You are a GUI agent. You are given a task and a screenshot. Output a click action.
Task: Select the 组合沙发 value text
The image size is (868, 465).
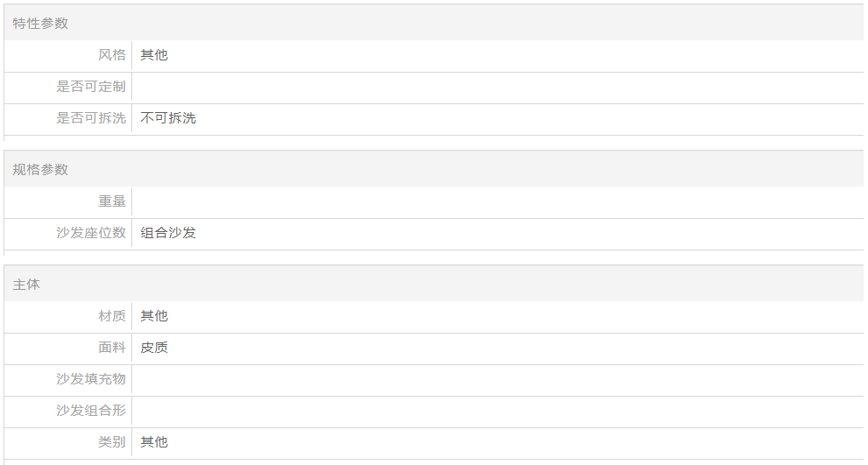168,233
